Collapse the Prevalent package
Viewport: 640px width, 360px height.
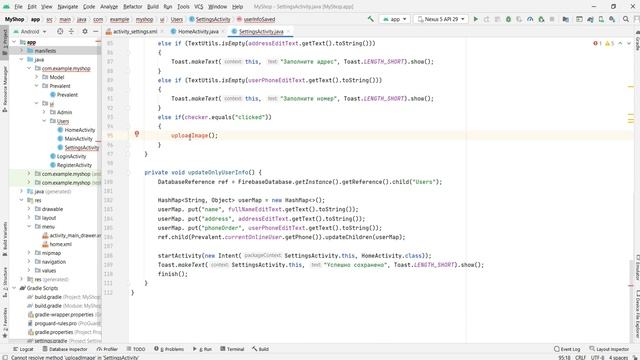point(37,86)
